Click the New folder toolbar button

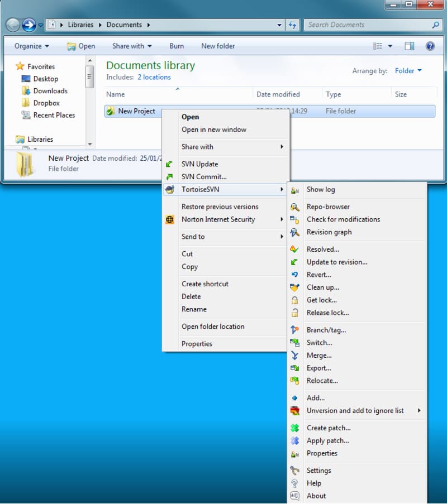click(218, 46)
